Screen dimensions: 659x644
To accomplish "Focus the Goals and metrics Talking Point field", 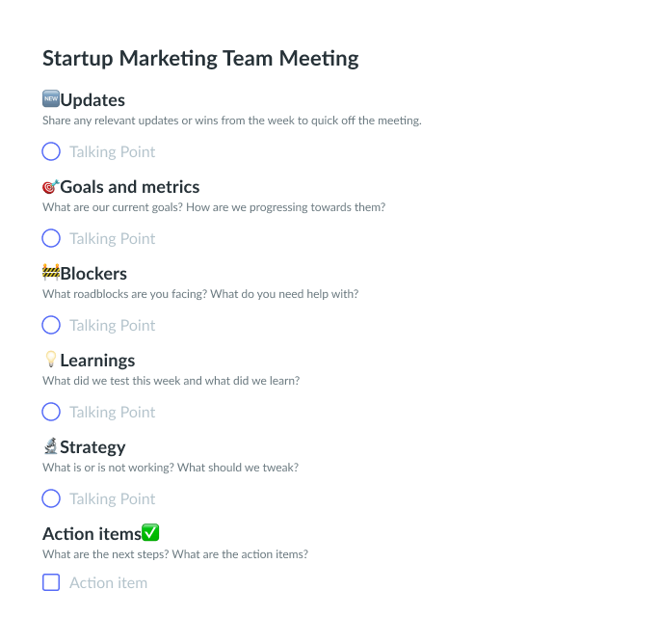I will pos(112,238).
